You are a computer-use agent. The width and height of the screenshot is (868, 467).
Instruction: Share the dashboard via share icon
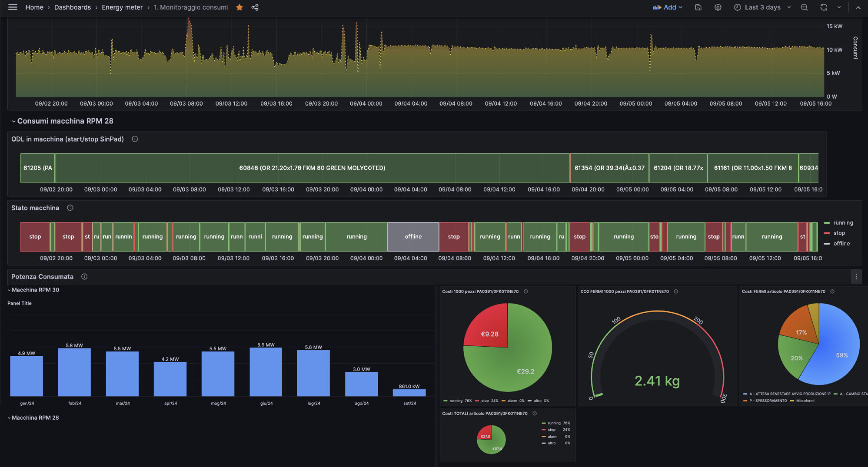pos(255,7)
